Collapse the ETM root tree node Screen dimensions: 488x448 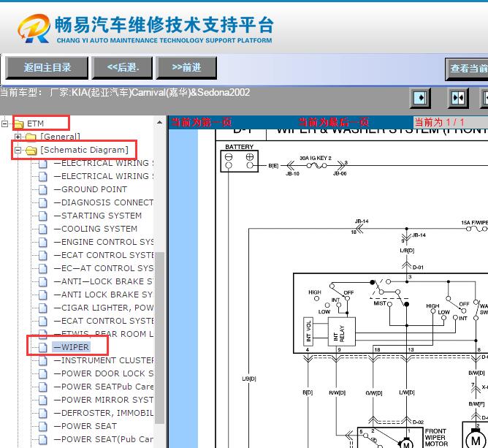pyautogui.click(x=6, y=124)
